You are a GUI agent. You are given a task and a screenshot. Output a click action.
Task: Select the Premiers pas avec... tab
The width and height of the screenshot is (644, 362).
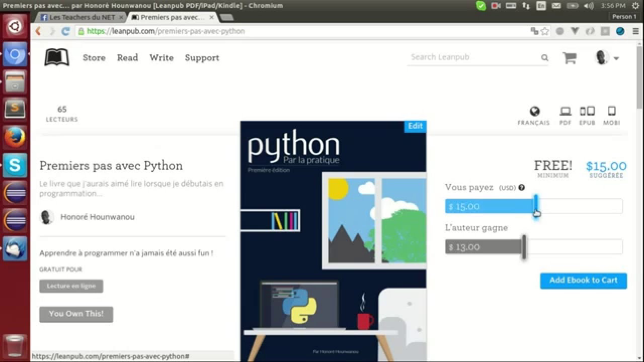(172, 17)
